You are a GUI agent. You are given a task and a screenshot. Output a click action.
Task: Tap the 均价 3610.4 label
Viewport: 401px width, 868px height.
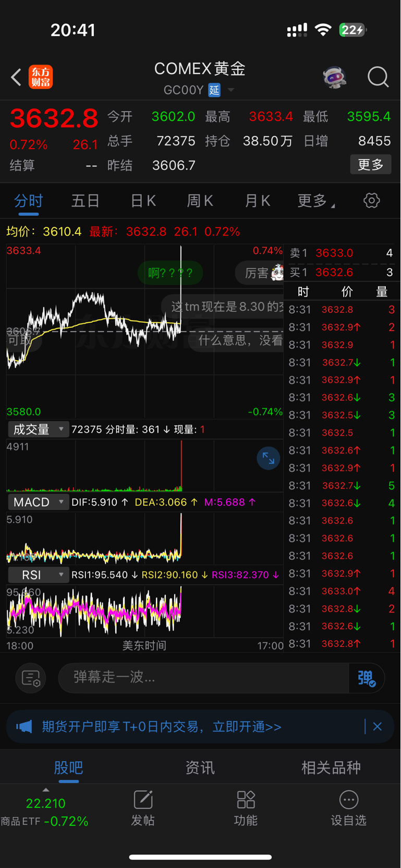(44, 231)
